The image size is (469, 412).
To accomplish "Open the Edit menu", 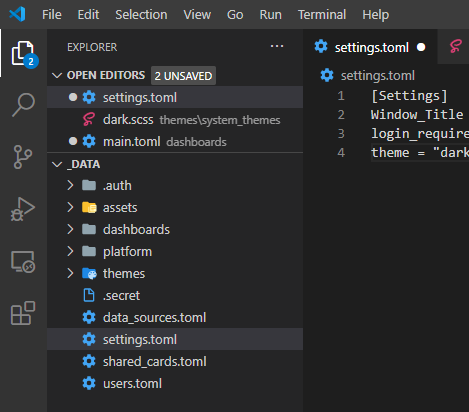I will click(x=88, y=15).
